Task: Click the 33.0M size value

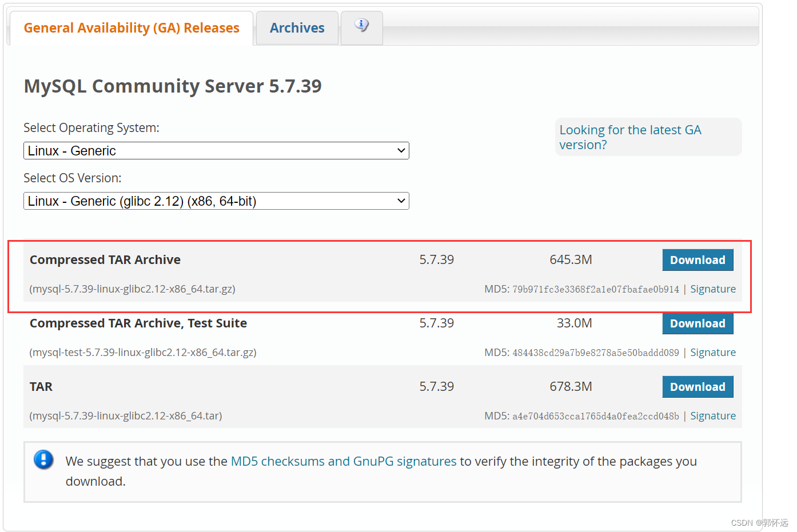Action: tap(574, 323)
